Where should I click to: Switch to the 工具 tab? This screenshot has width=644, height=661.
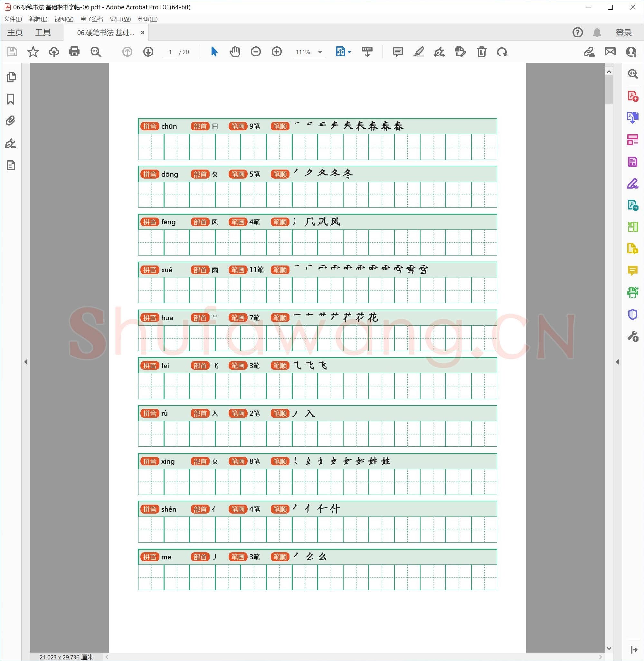43,33
